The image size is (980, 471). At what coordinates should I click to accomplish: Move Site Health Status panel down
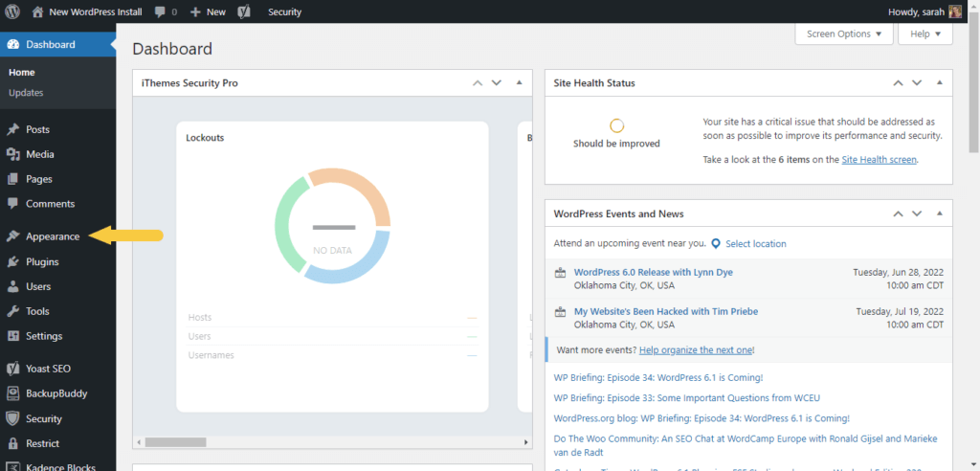pyautogui.click(x=916, y=83)
